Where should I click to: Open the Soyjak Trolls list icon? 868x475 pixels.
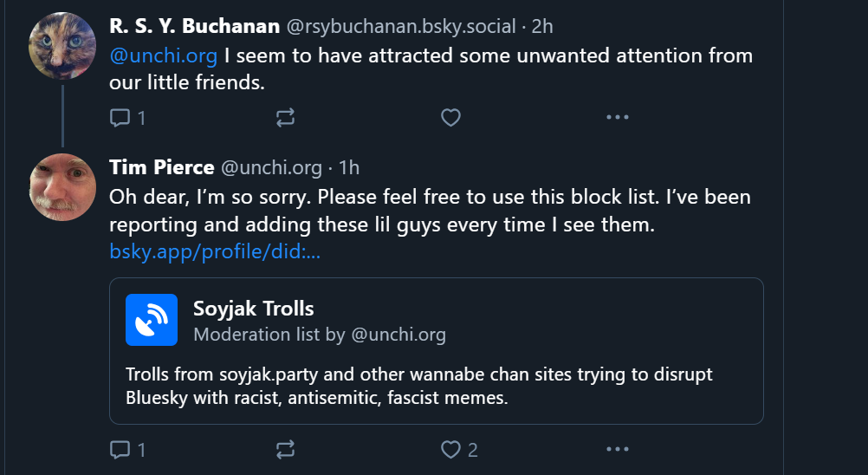(152, 320)
